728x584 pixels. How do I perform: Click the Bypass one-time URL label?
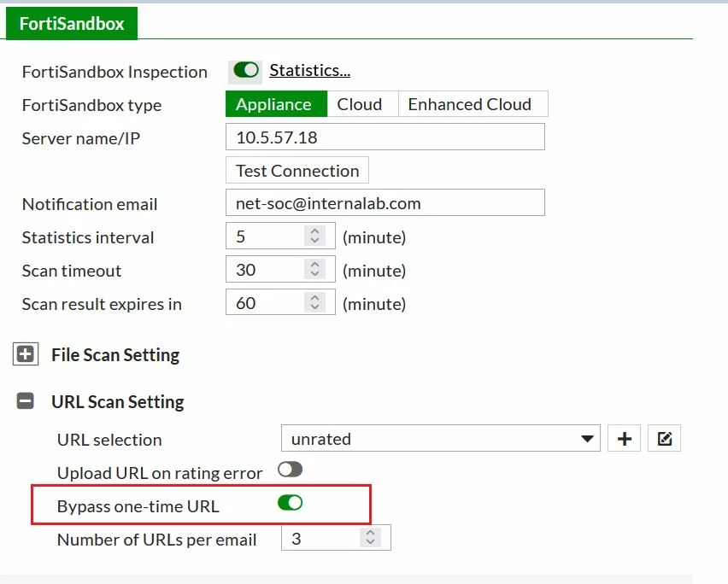[x=138, y=506]
